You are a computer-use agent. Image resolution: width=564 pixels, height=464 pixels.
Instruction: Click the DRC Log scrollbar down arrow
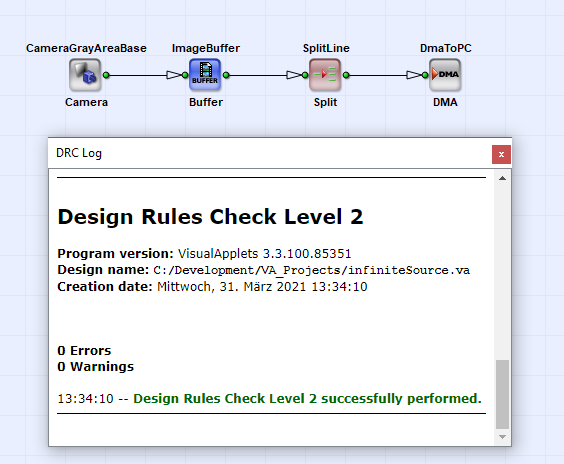click(x=502, y=437)
